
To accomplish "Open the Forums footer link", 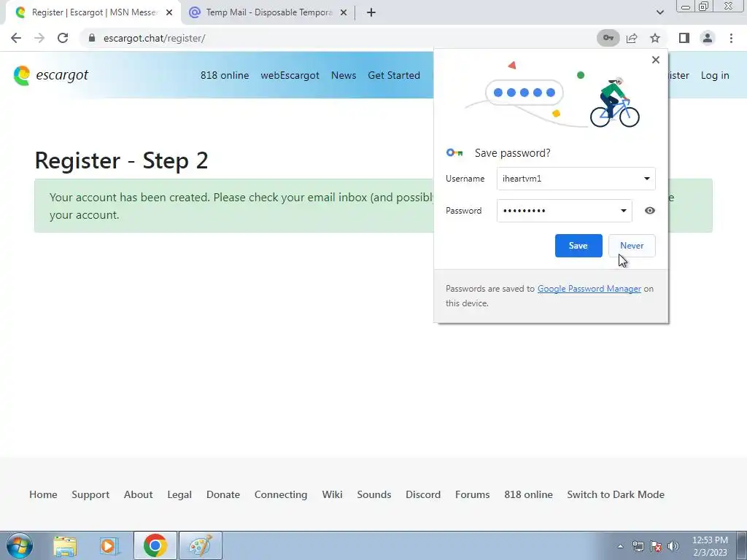I will (x=472, y=494).
